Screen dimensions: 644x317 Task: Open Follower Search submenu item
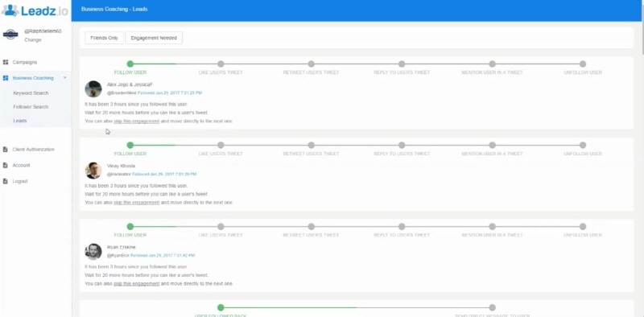31,107
